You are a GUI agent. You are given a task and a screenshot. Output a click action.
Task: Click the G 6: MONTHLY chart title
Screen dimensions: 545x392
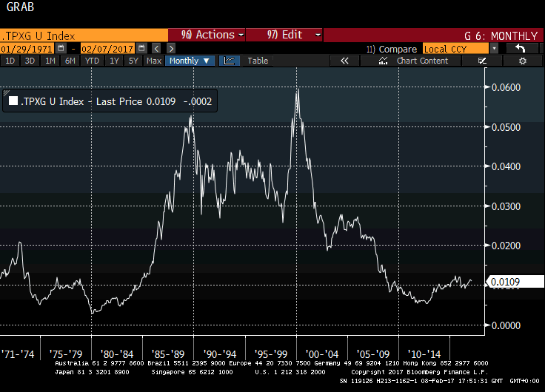click(501, 36)
